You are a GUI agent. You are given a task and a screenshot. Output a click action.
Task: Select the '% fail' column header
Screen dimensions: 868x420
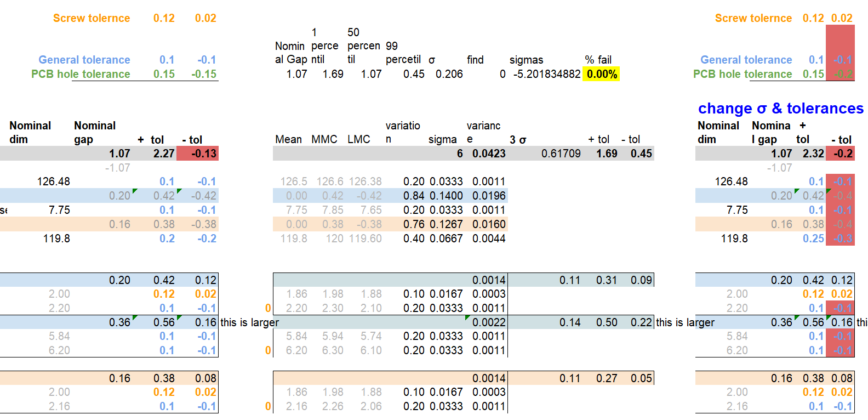pyautogui.click(x=598, y=60)
